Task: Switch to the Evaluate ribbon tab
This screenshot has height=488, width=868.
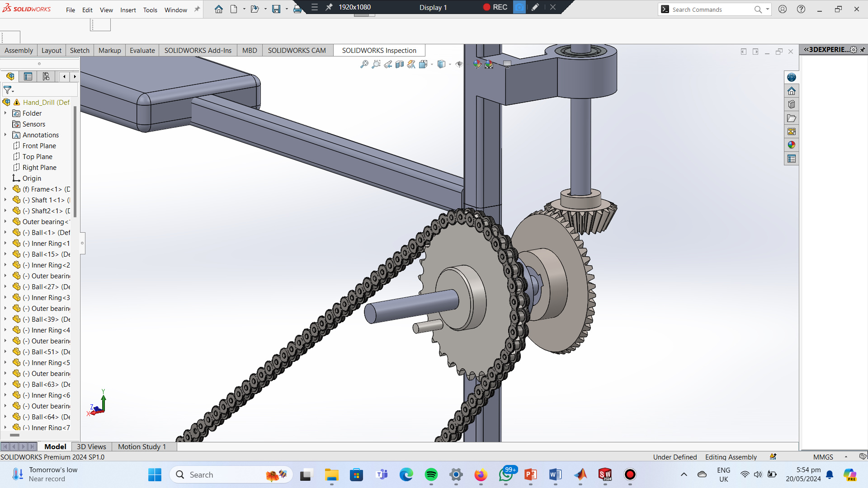Action: [x=142, y=51]
